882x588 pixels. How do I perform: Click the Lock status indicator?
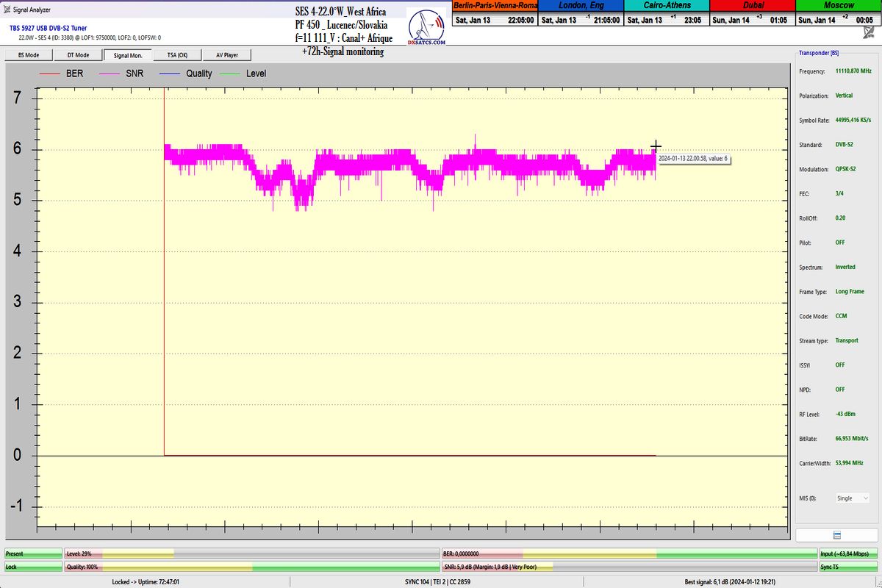click(32, 567)
